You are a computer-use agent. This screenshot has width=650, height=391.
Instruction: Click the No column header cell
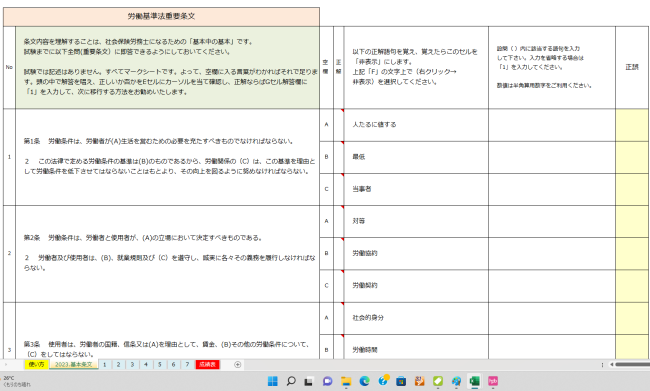point(9,67)
